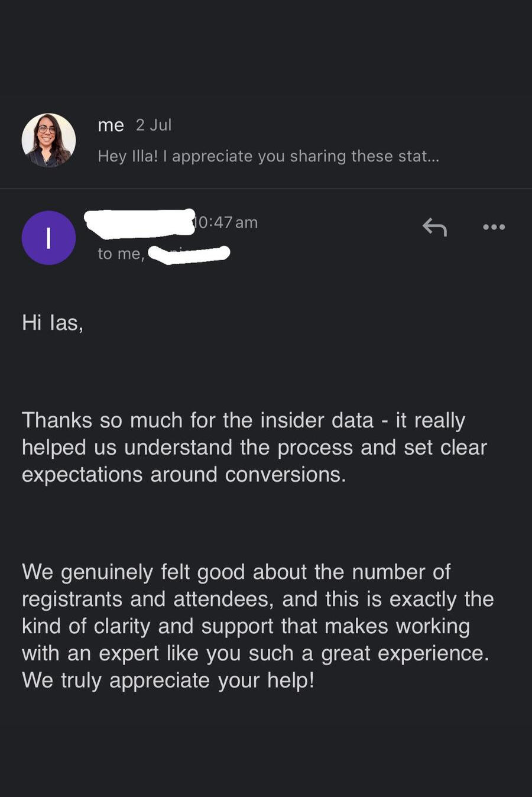Click the word "Thanks" in first paragraph
Viewport: 532px width, 797px height.
tap(57, 420)
